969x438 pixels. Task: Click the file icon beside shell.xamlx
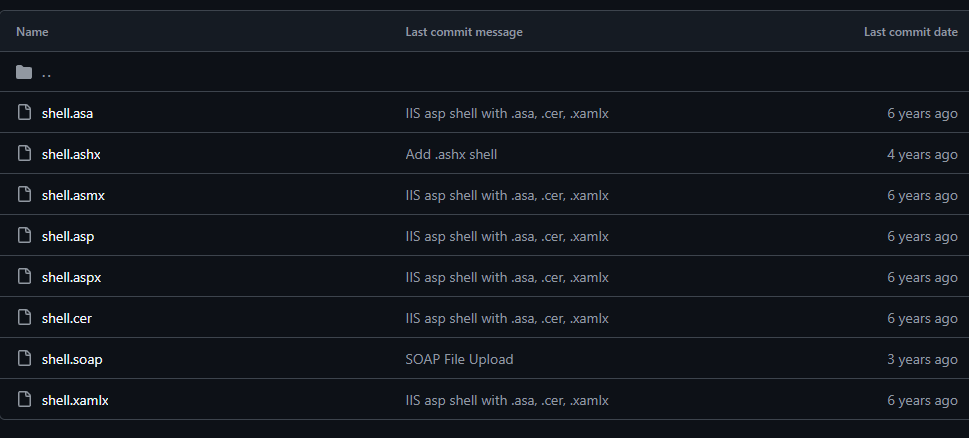click(24, 399)
